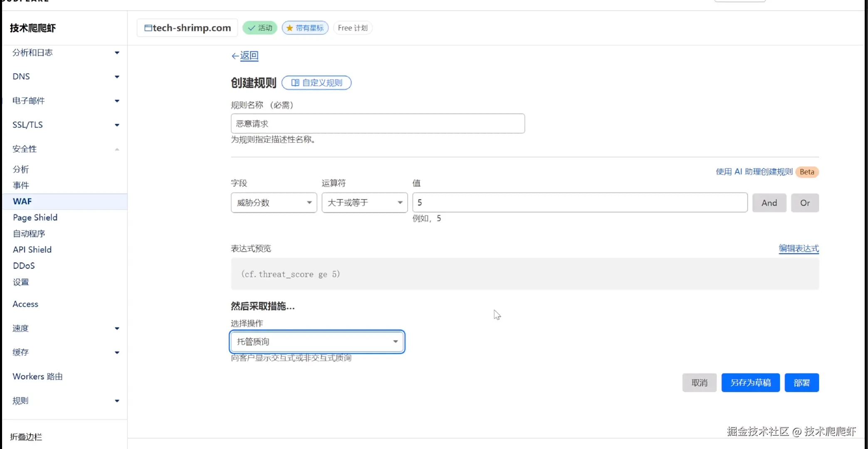
Task: Click the And condition button
Action: tap(769, 203)
